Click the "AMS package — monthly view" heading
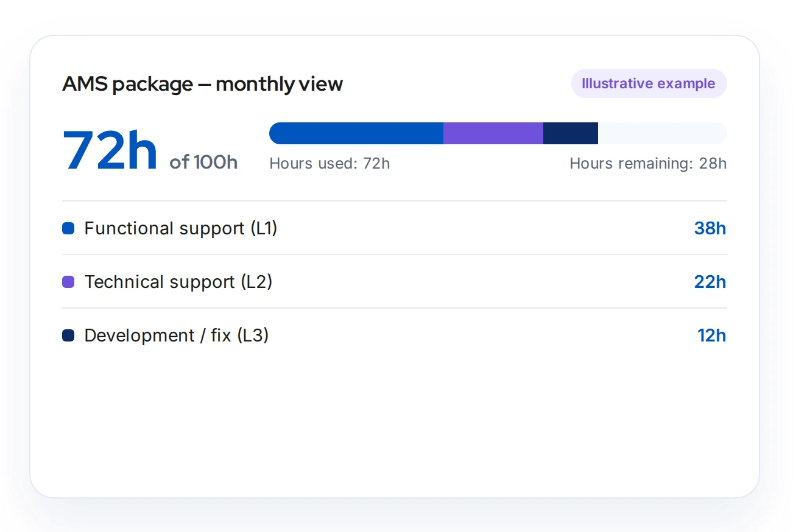793x532 pixels. tap(203, 84)
